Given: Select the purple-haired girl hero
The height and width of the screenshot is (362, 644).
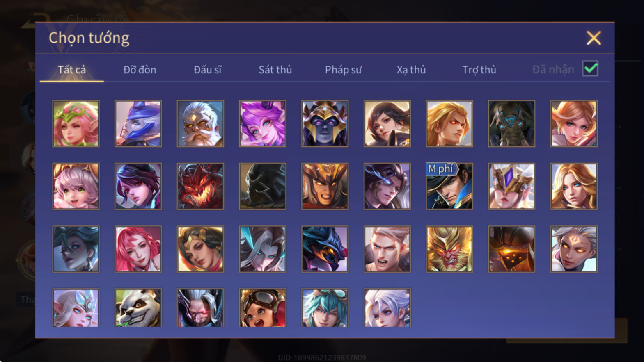Looking at the screenshot, I should [x=263, y=123].
